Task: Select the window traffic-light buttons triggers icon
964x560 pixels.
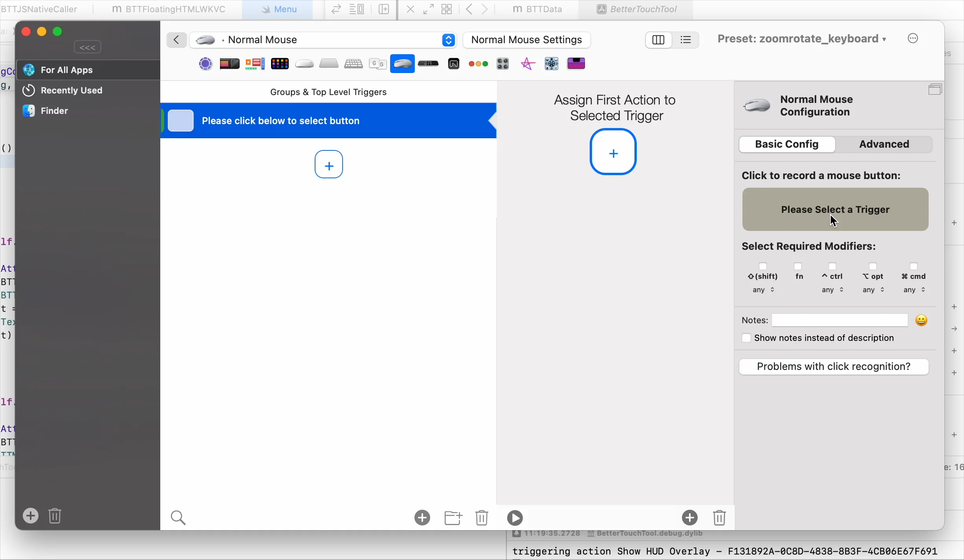Action: tap(479, 64)
